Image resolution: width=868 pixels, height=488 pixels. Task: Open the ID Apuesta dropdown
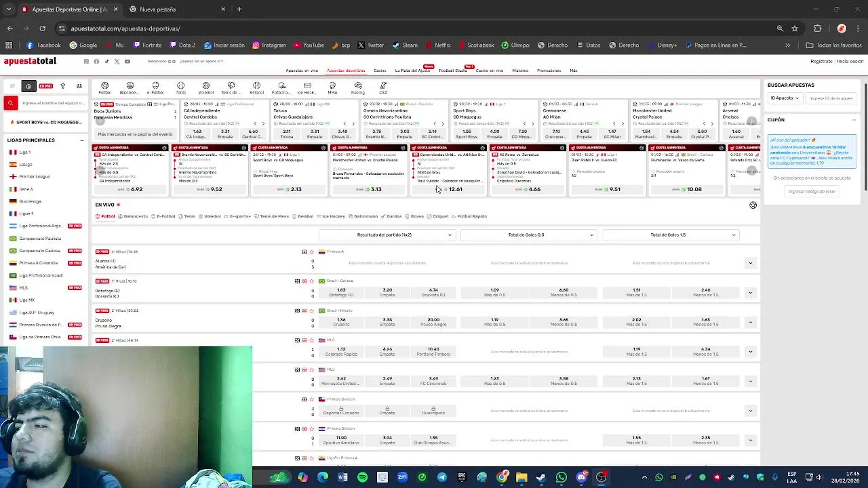pos(785,98)
